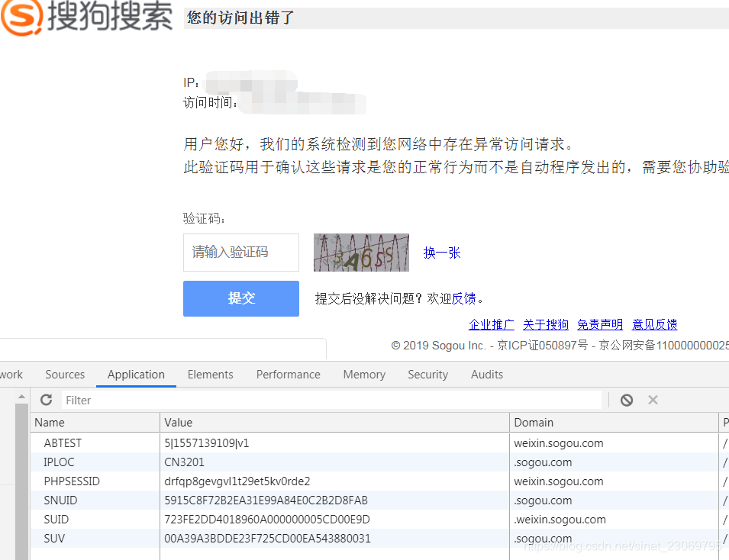Open the 意见反馈 link

point(655,324)
